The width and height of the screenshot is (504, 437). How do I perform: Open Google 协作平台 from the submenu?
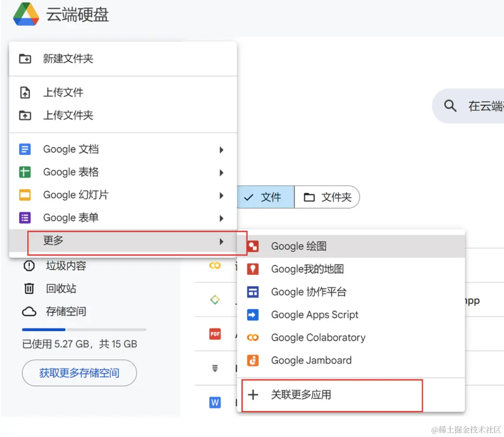click(x=351, y=292)
